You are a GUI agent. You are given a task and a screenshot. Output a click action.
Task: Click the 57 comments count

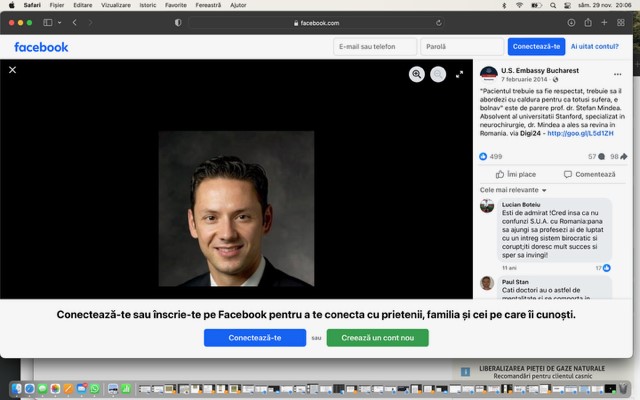click(596, 156)
